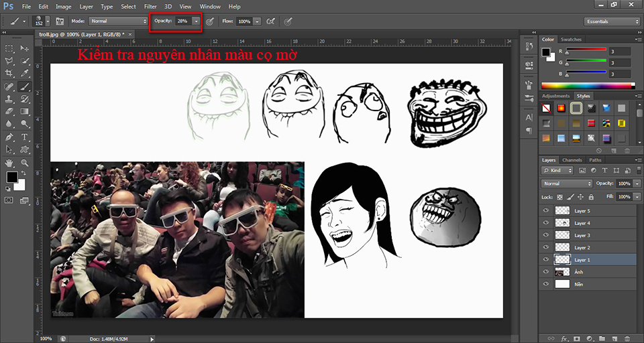Click the R channel slider in Color panel
Image resolution: width=644 pixels, height=343 pixels.
(586, 51)
